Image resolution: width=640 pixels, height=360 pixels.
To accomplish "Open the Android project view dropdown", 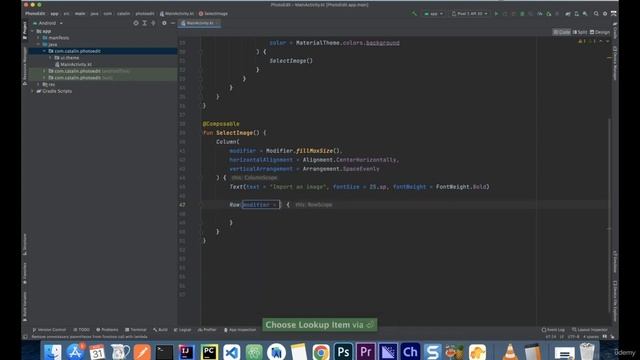I will (x=48, y=23).
